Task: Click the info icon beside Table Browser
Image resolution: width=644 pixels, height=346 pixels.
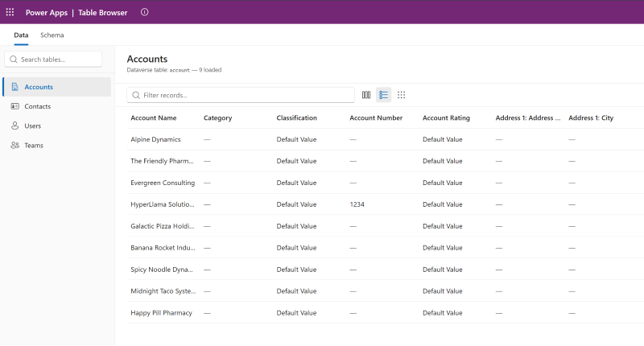Action: pyautogui.click(x=145, y=12)
